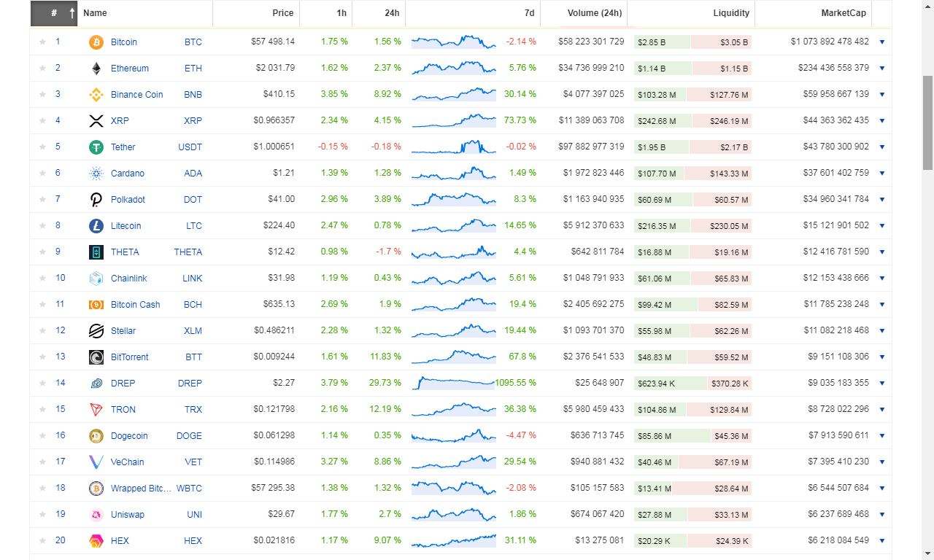
Task: Sort by Volume (24h) column header
Action: click(x=584, y=13)
